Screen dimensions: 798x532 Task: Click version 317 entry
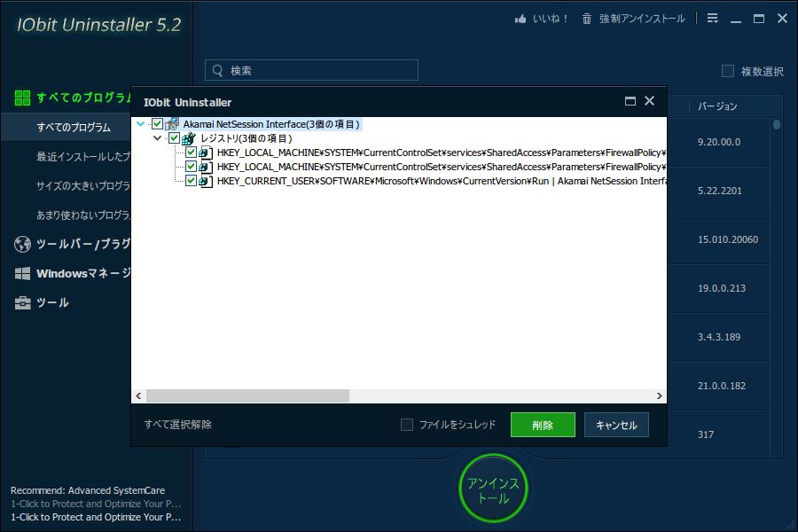tap(706, 434)
